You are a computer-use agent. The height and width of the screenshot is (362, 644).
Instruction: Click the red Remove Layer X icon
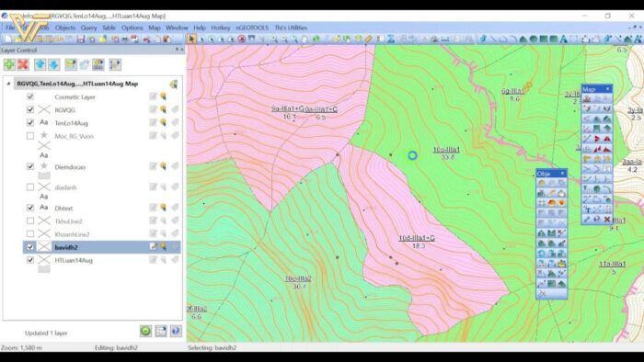[x=23, y=65]
